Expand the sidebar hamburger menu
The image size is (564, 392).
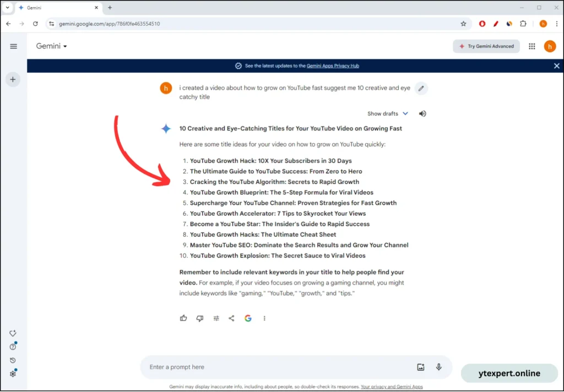(14, 46)
